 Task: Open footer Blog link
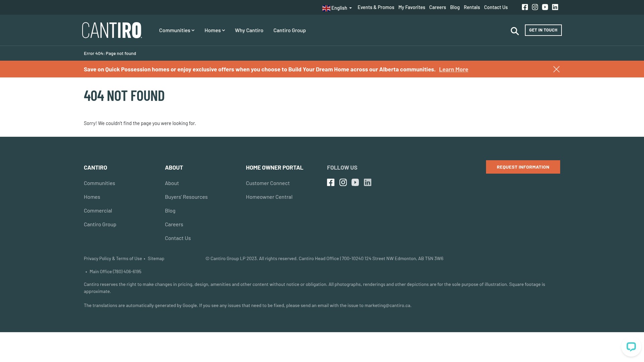(x=170, y=210)
